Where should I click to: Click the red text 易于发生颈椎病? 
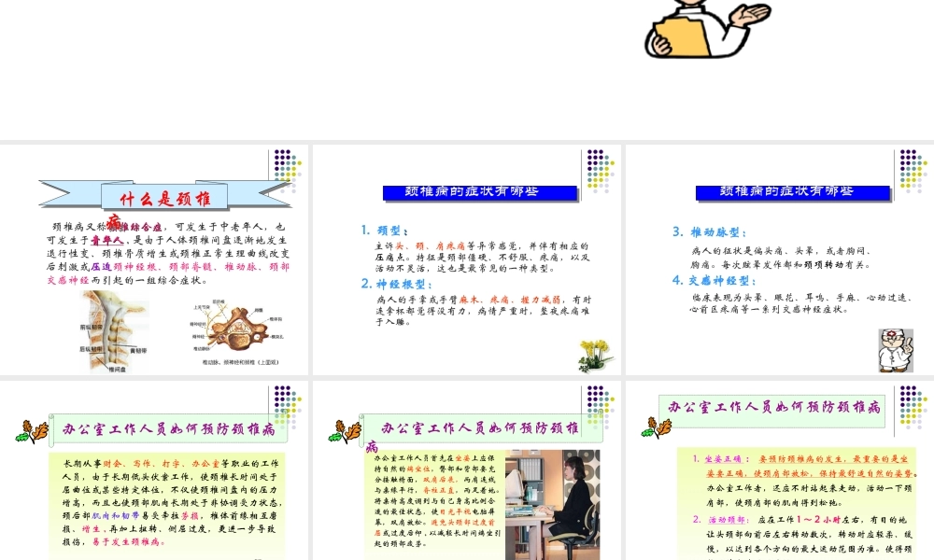click(x=128, y=542)
